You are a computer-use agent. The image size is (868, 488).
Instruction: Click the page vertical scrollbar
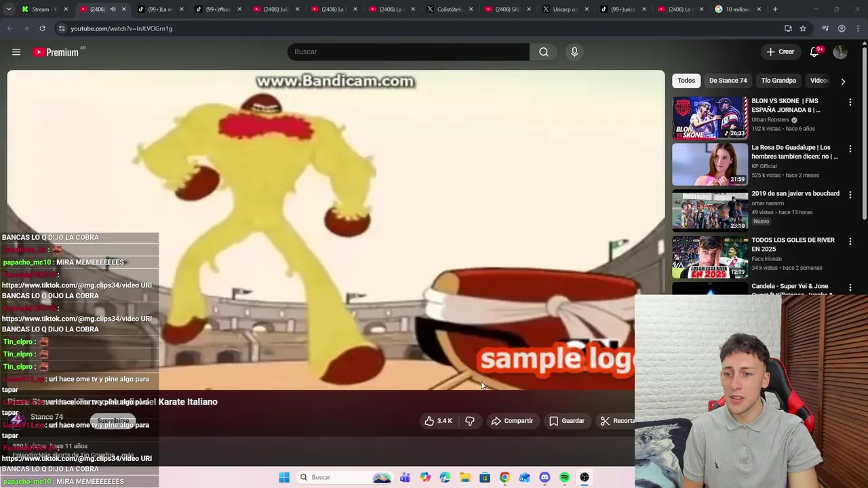(x=864, y=132)
